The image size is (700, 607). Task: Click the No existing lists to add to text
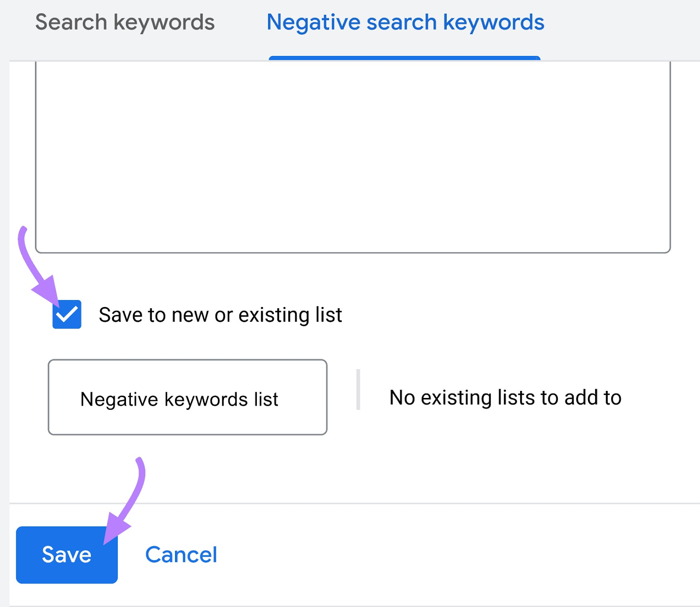[505, 397]
